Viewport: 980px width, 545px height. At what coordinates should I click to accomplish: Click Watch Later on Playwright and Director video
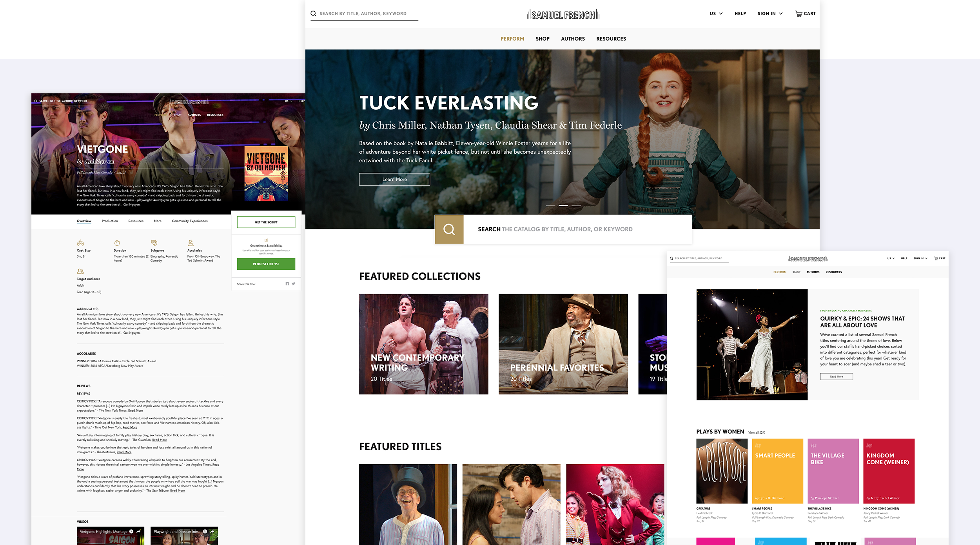pos(205,532)
